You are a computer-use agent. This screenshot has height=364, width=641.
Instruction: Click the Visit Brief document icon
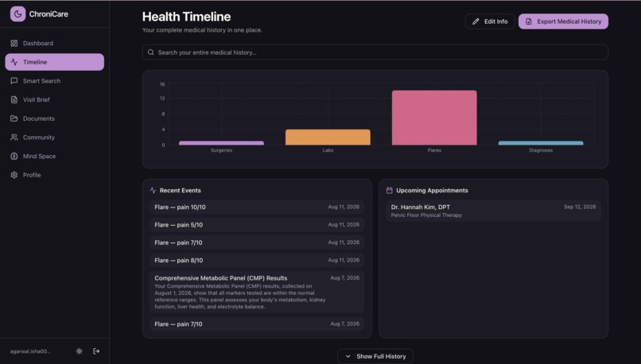[x=14, y=99]
